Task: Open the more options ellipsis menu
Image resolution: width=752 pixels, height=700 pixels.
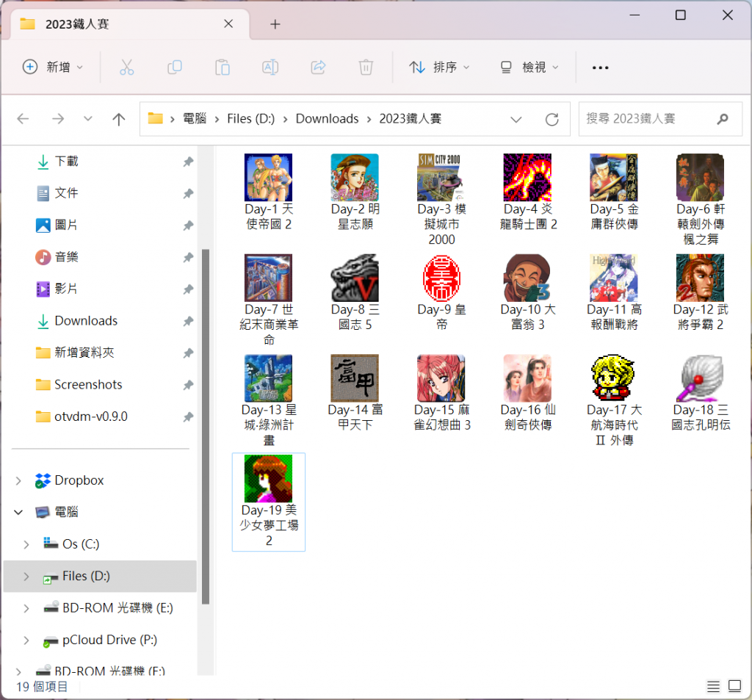Action: tap(601, 68)
